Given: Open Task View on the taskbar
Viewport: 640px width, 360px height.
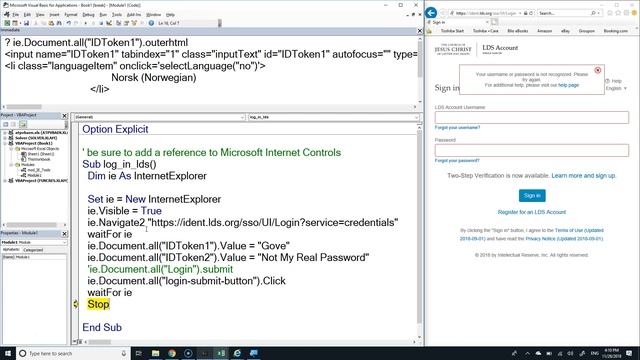Looking at the screenshot, I should tap(138, 353).
